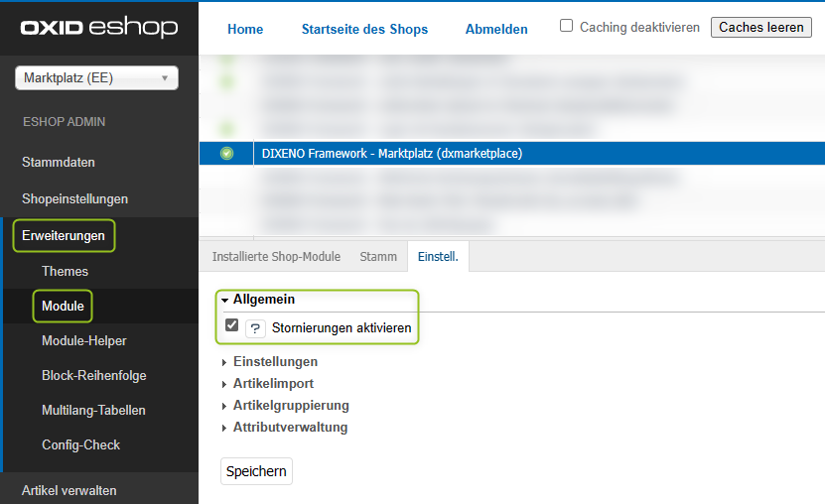Click the green active status icon of dxmarketplace
This screenshot has height=504, width=825.
coord(226,154)
